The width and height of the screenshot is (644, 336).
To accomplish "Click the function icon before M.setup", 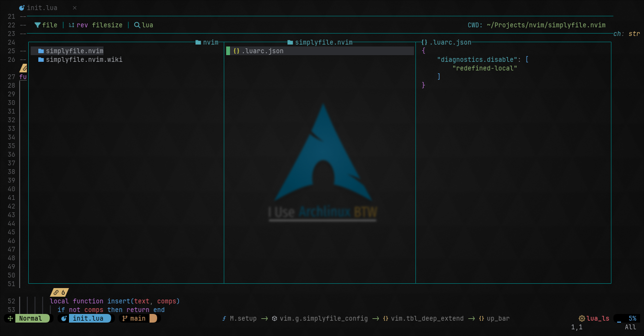I will [225, 318].
